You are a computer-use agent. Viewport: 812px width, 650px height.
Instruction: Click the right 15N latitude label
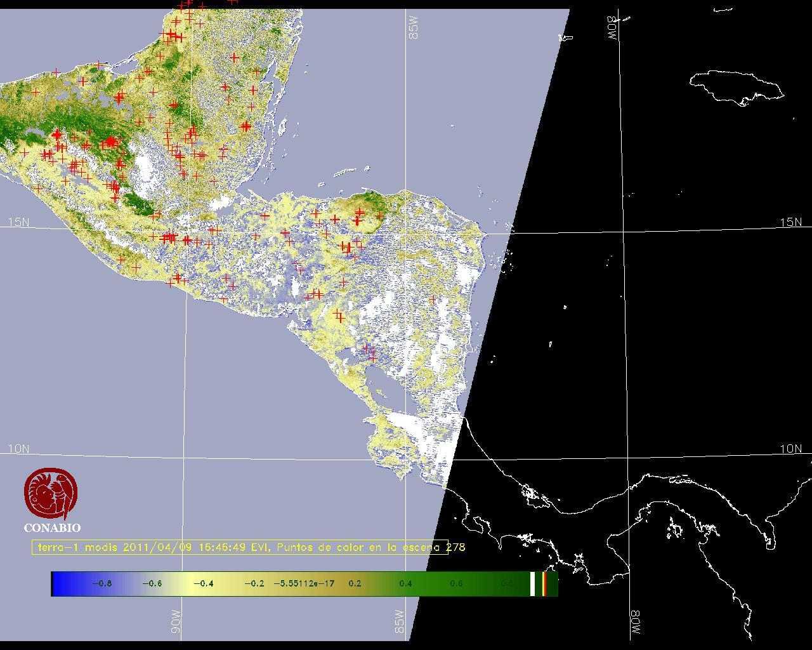click(790, 222)
